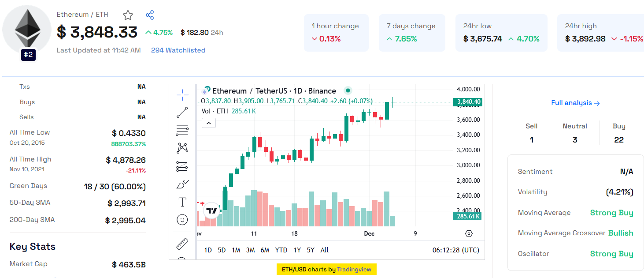Click the Vol · ETH indicator legend
The width and height of the screenshot is (644, 278).
click(228, 111)
